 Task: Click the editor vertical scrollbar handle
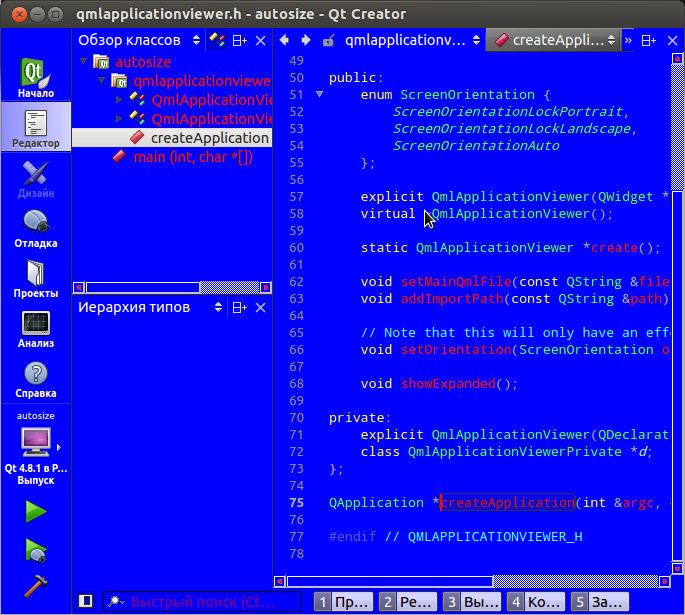[677, 376]
